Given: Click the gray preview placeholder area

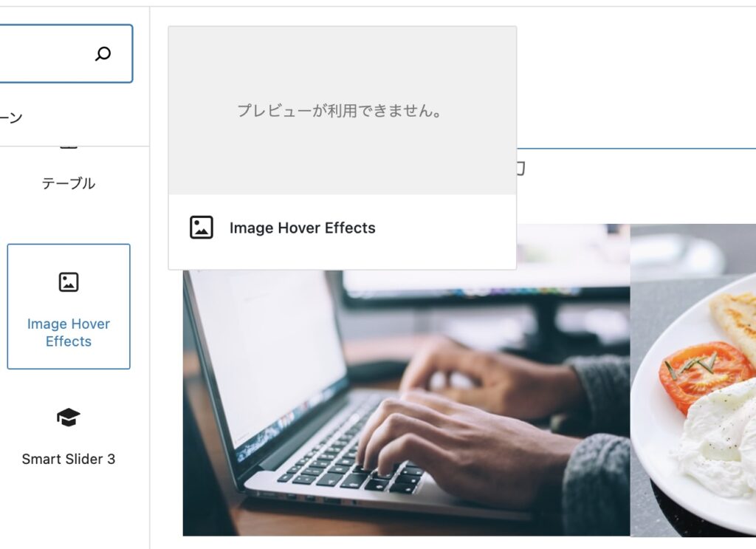Looking at the screenshot, I should pyautogui.click(x=343, y=111).
